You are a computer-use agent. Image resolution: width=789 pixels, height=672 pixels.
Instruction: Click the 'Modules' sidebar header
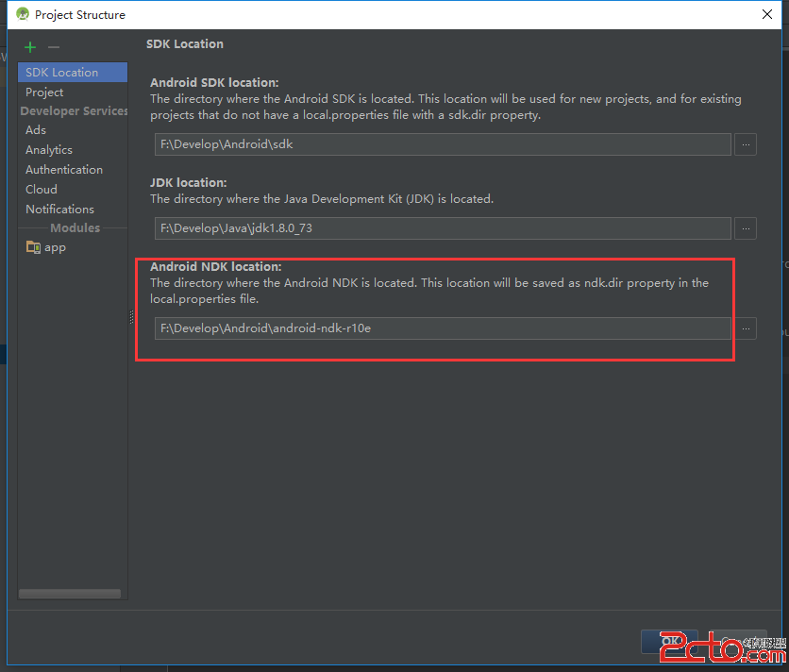pyautogui.click(x=75, y=228)
